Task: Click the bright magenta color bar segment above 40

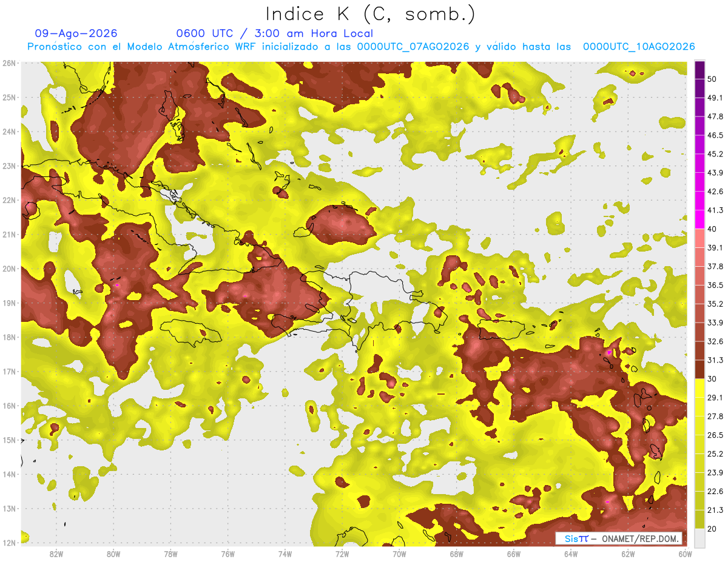Action: coord(699,219)
